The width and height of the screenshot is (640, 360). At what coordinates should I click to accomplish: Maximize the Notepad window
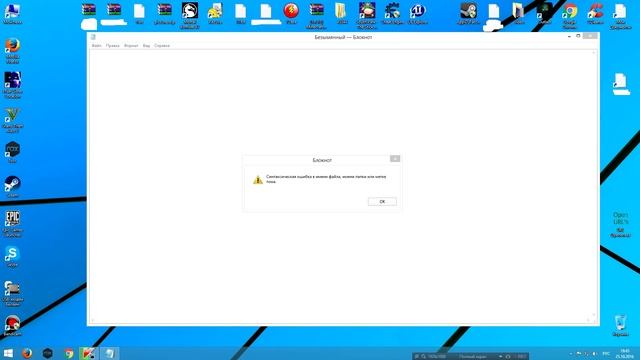pyautogui.click(x=578, y=36)
